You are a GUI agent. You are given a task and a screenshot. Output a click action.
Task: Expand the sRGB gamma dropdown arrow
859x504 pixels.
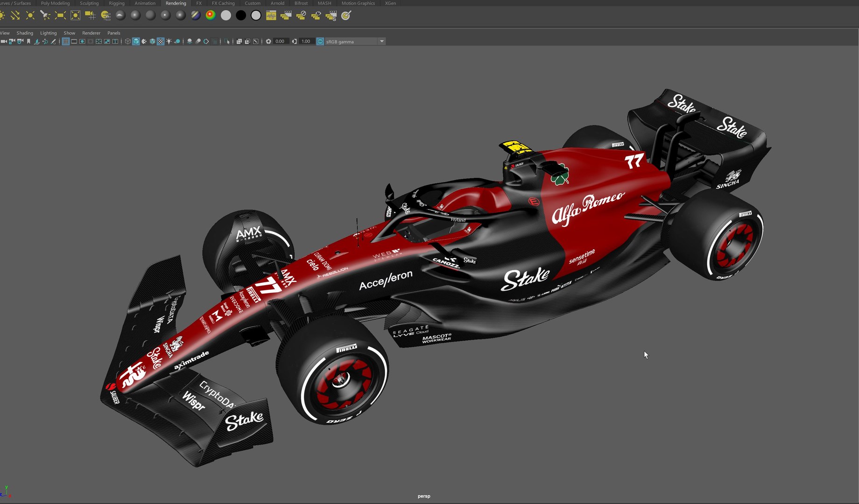click(382, 41)
